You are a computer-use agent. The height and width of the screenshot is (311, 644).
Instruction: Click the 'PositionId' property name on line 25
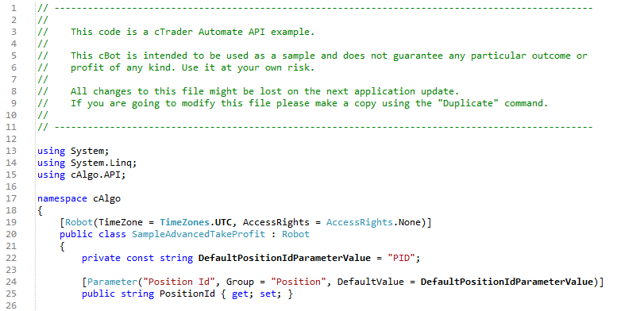click(187, 294)
